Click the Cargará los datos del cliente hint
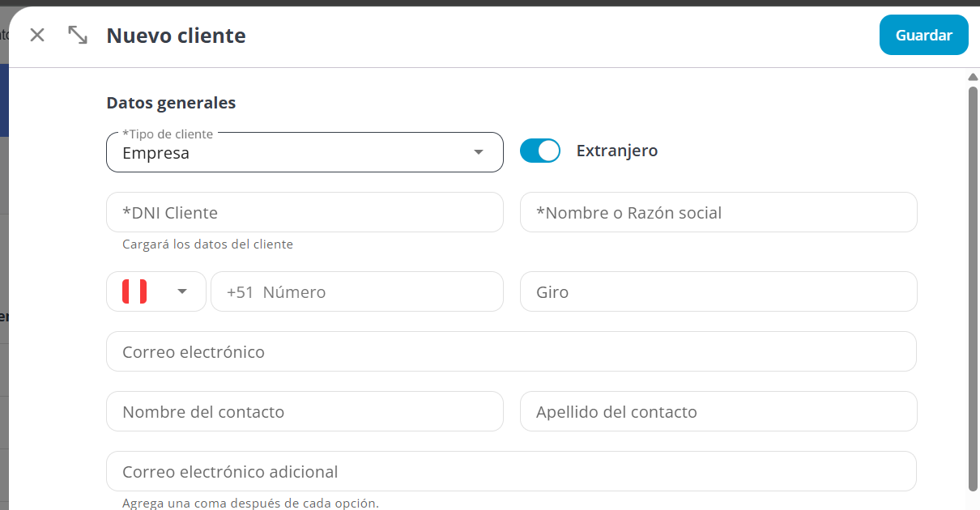 coord(207,244)
